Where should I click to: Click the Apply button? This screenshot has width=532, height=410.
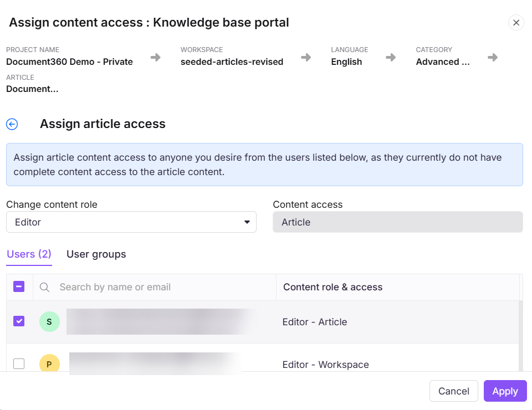click(505, 391)
